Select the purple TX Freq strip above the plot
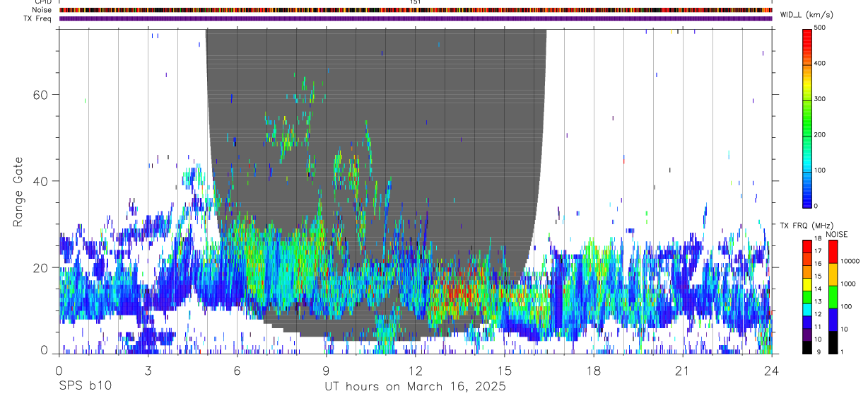Screen dimensions: 868x401 pos(415,18)
